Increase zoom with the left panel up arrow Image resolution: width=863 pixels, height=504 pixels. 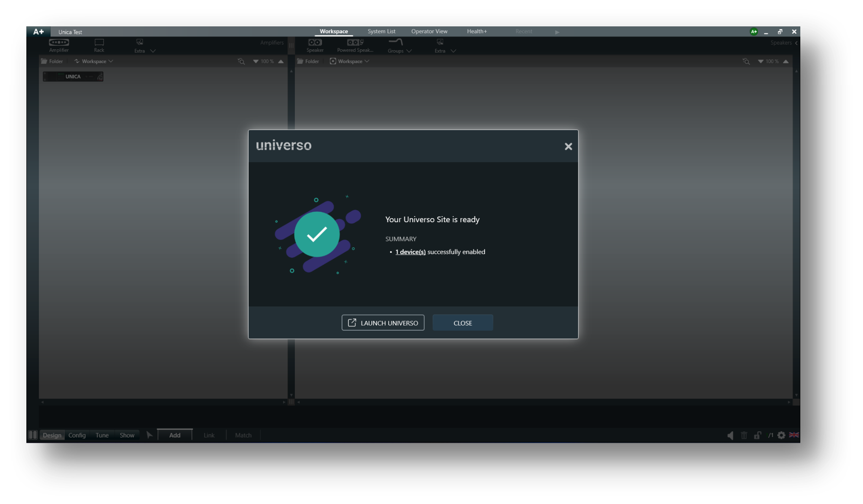pos(281,61)
